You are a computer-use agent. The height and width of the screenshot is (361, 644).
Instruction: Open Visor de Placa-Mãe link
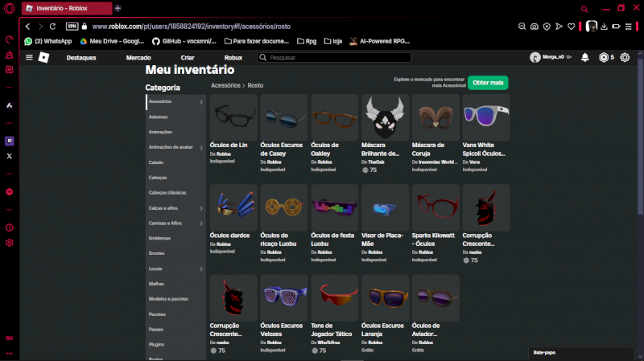382,240
